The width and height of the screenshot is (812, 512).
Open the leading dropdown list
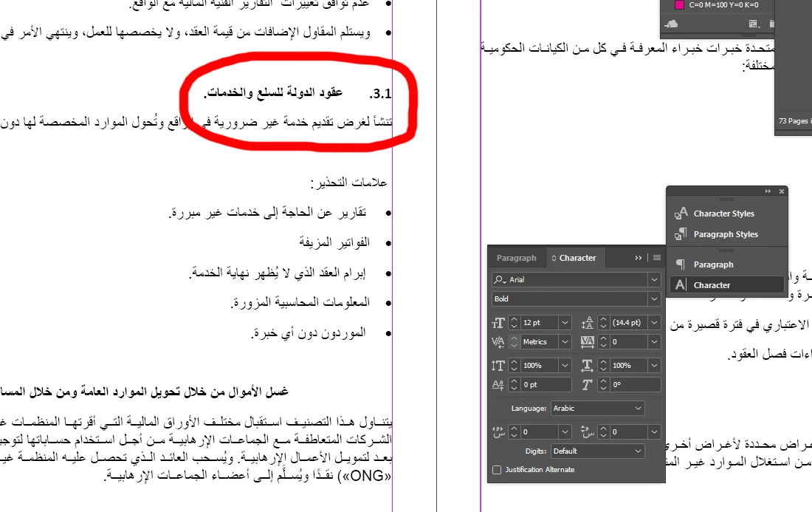click(655, 323)
